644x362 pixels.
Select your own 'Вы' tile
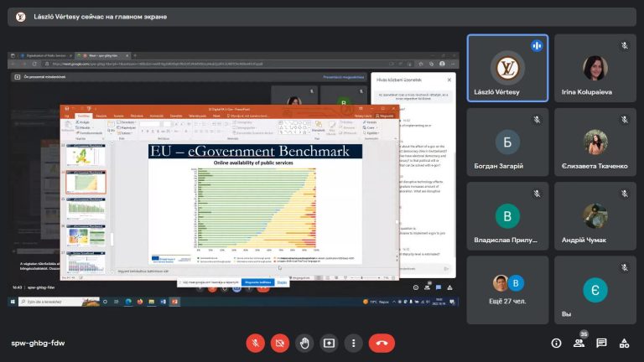click(595, 290)
